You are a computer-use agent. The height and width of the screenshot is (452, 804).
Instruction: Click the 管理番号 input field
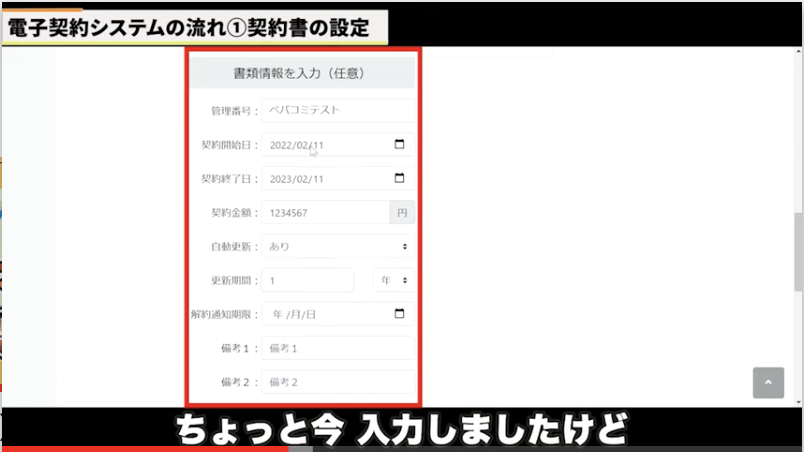338,111
